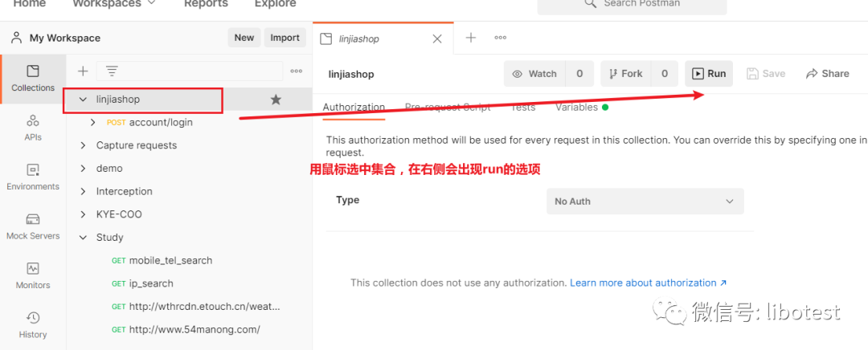Click the Fork count showing 0
This screenshot has width=868, height=350.
pos(665,74)
